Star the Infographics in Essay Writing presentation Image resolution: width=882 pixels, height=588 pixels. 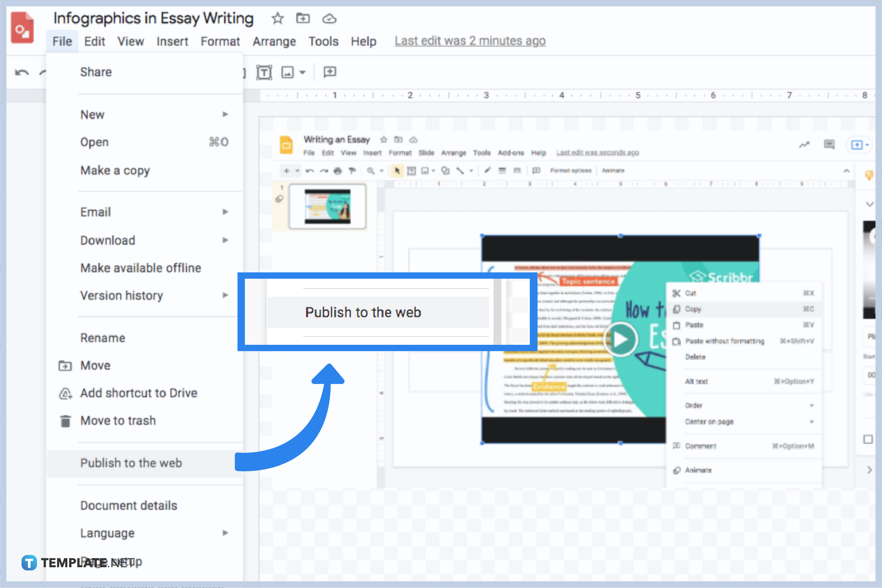277,18
